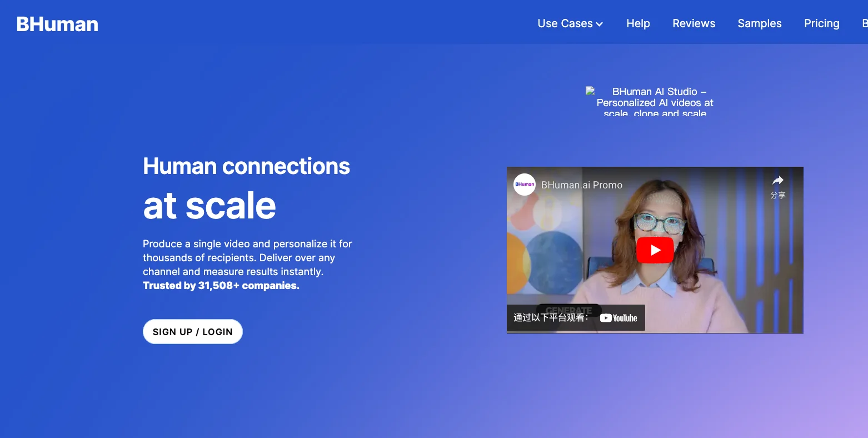Expand the Use Cases chevron arrow
This screenshot has height=438, width=868.
[x=600, y=24]
